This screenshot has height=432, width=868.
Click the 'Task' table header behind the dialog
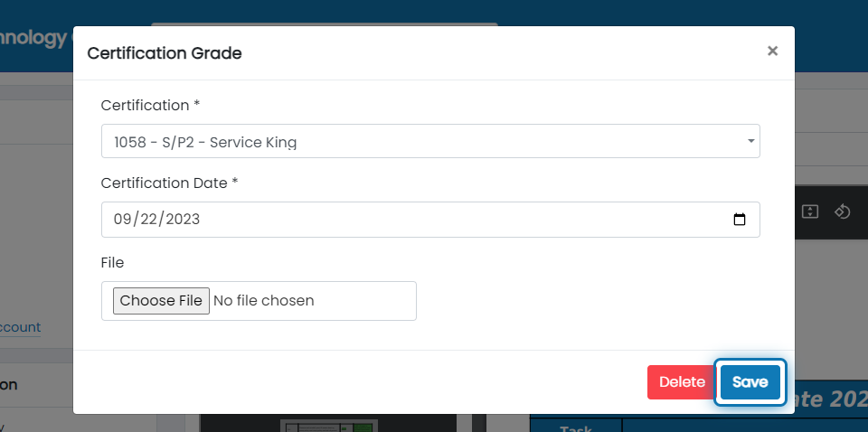[x=576, y=428]
